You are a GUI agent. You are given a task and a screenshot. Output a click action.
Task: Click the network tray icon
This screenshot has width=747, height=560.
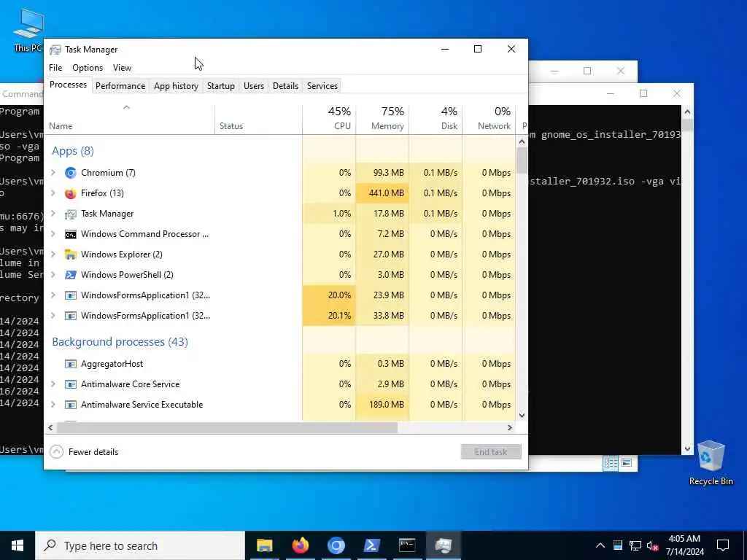(635, 545)
